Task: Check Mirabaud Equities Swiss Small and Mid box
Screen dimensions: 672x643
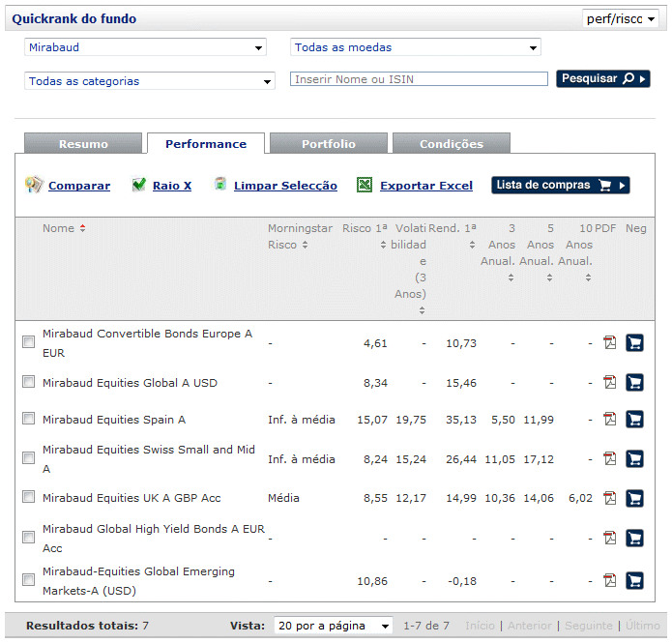Action: [28, 457]
